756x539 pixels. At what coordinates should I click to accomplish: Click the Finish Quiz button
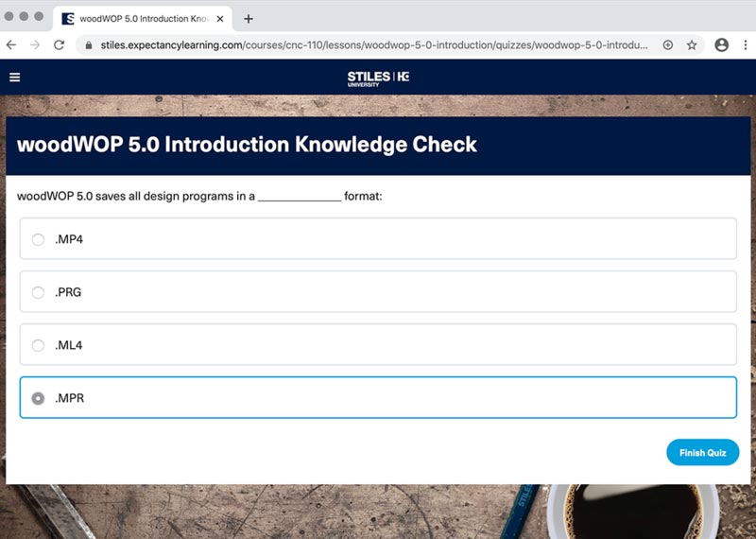(x=702, y=453)
